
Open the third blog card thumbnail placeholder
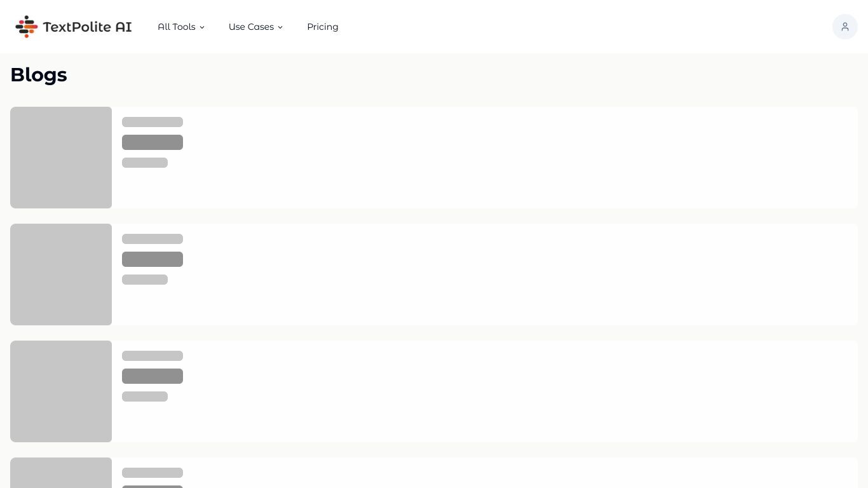pos(61,391)
